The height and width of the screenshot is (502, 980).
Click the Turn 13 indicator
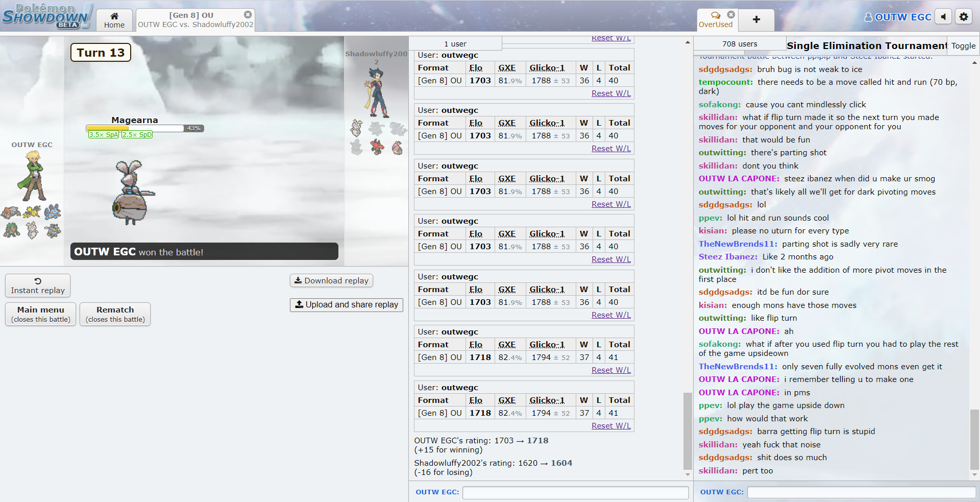click(x=101, y=53)
